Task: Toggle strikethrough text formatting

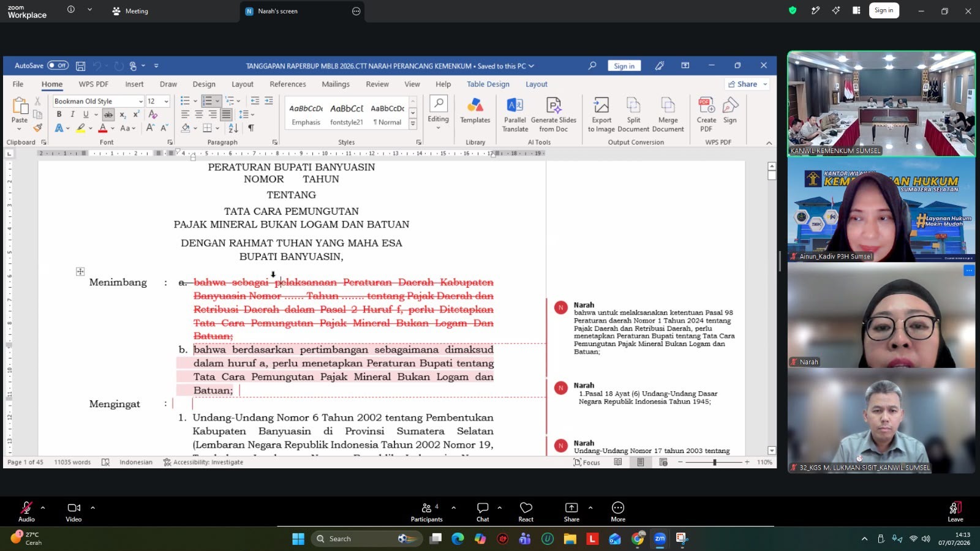Action: click(108, 114)
